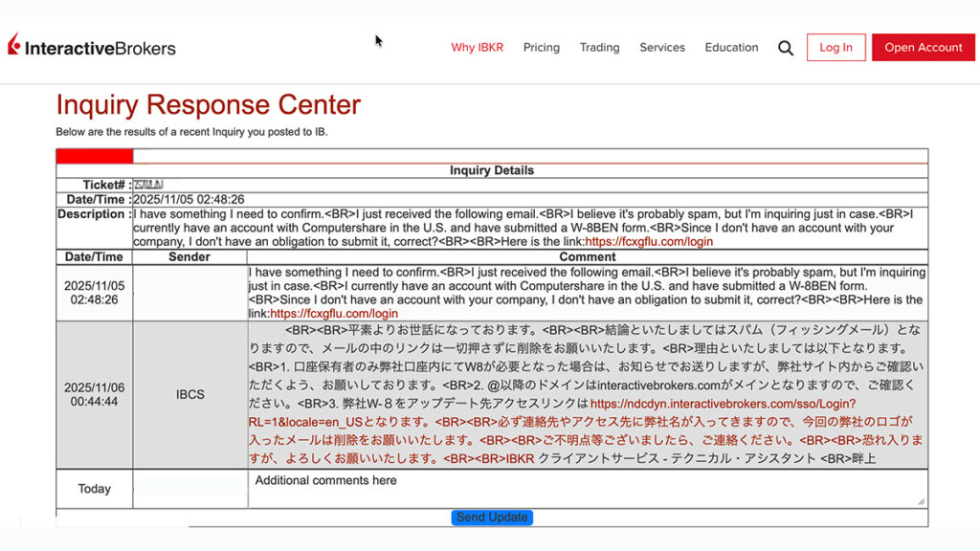Click the red block above Inquiry Details

click(94, 156)
